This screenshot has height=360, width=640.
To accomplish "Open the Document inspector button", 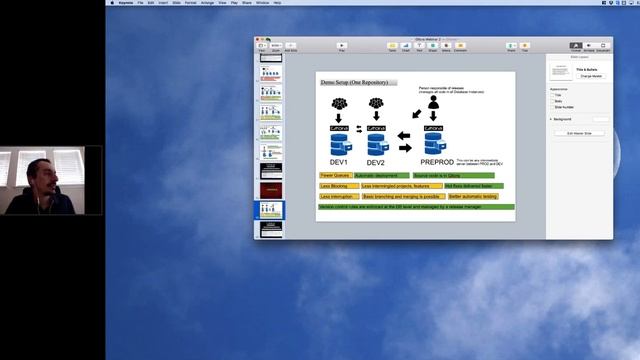I will pos(603,46).
